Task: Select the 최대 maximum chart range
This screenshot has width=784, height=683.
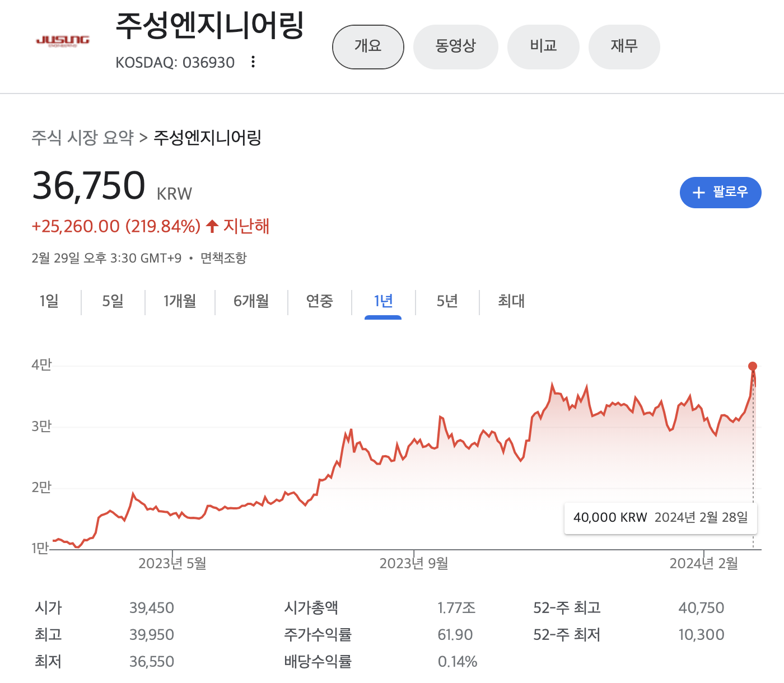Action: 511,301
